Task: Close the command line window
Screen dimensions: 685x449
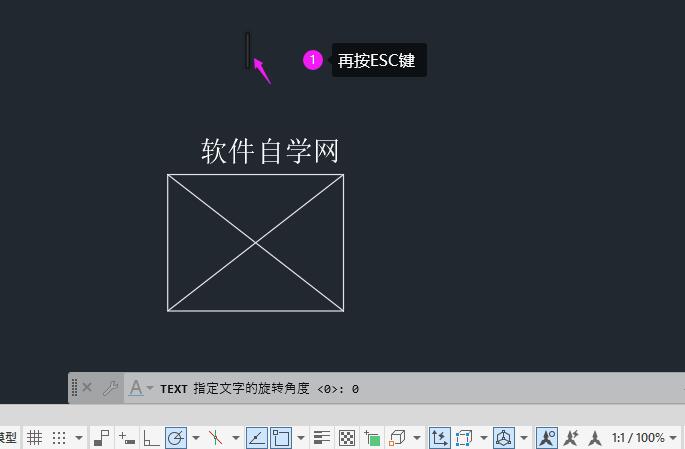Action: pos(87,387)
